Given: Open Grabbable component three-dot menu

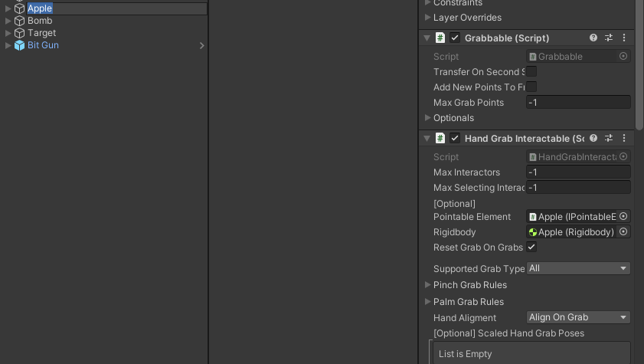Looking at the screenshot, I should point(624,38).
